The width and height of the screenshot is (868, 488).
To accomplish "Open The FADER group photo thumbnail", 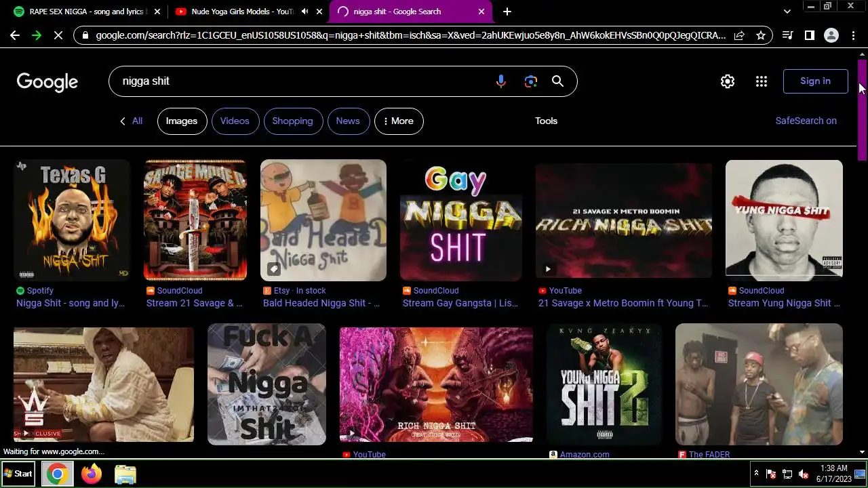I will tap(759, 384).
